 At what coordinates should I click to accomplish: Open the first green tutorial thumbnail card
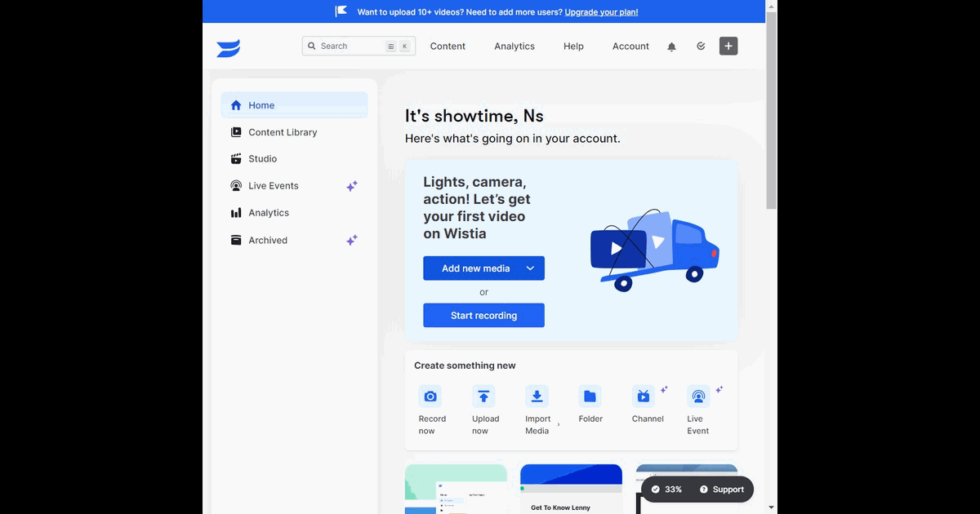click(456, 489)
